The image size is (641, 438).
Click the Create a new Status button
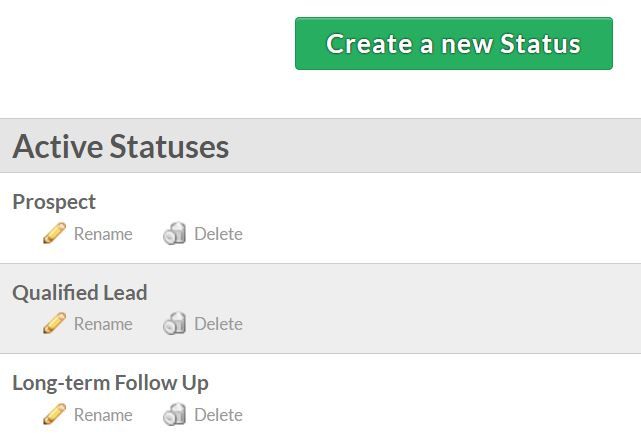coord(454,43)
